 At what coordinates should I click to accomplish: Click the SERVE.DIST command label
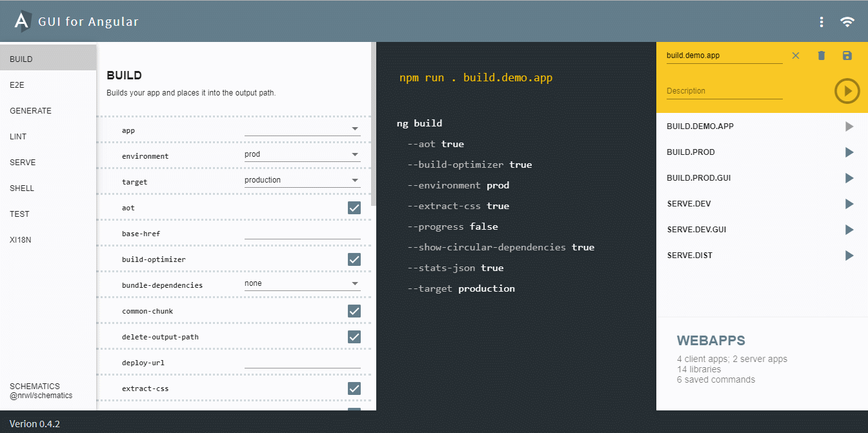690,256
